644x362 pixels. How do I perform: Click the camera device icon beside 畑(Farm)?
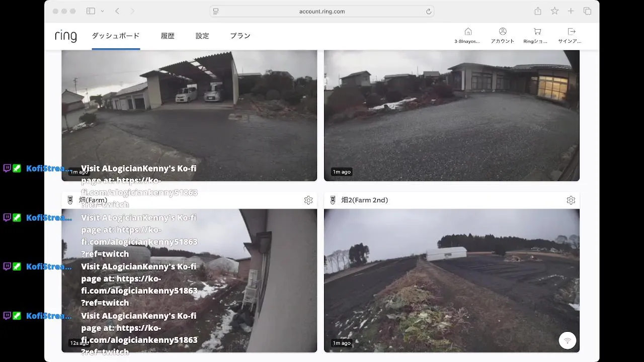pos(70,200)
